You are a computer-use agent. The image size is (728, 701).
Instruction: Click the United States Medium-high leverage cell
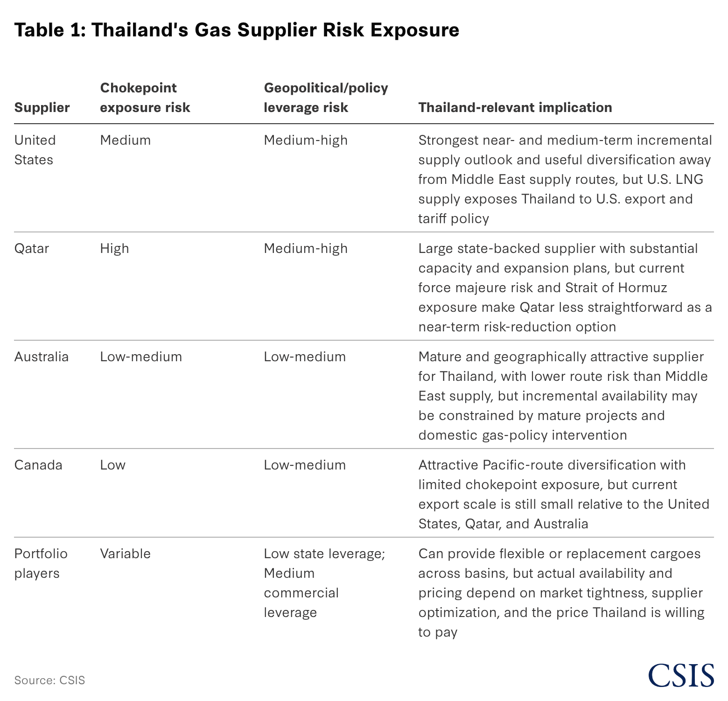click(x=306, y=140)
